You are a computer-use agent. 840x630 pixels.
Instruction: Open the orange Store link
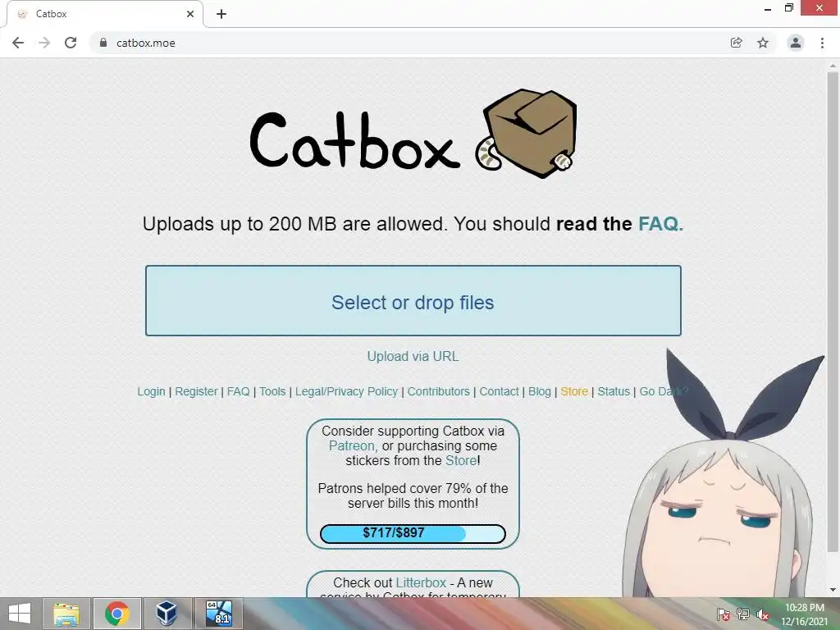point(574,391)
